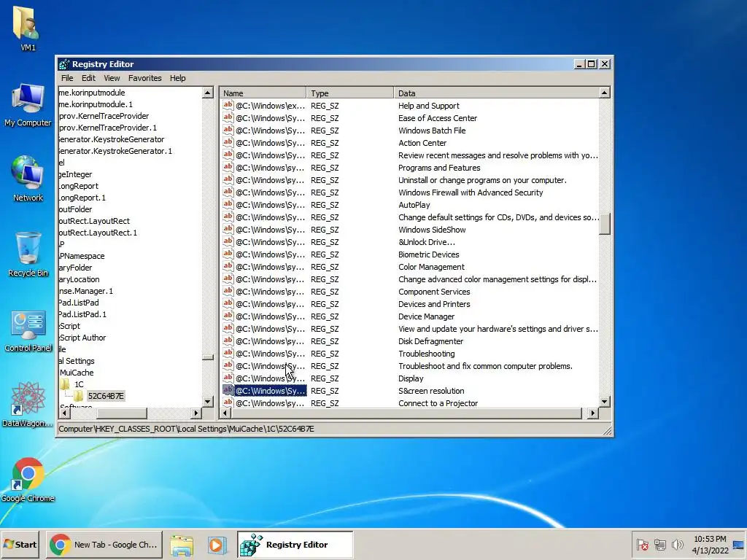
Task: Click string icon of Help and Support row
Action: [228, 105]
